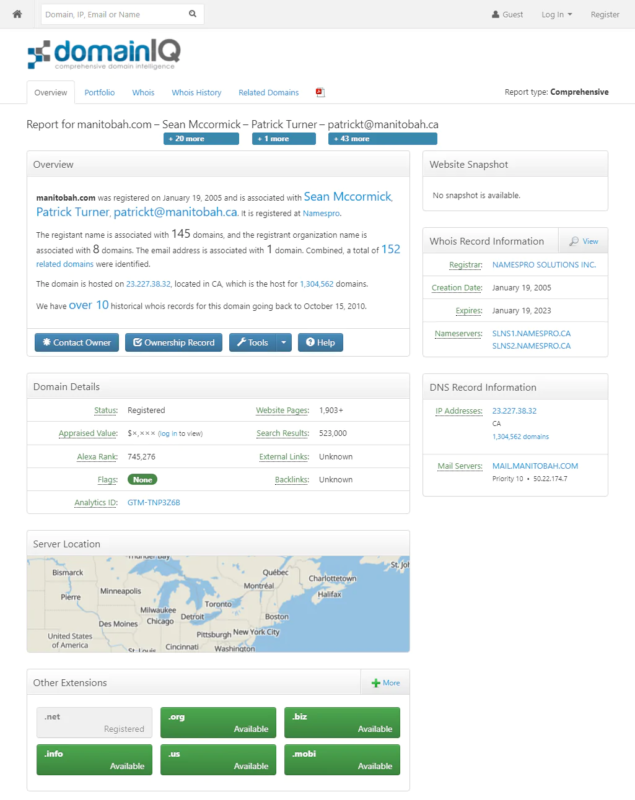Open the patrickt@manitobah.ca link

tap(175, 212)
